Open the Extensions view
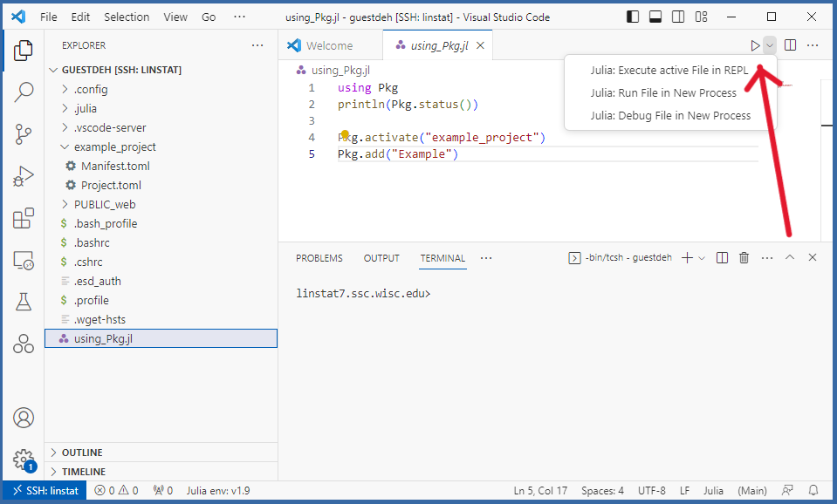This screenshot has width=837, height=504. tap(24, 218)
